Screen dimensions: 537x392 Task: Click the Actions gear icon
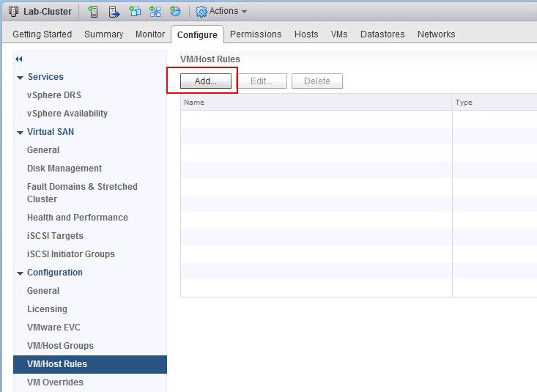click(x=201, y=12)
